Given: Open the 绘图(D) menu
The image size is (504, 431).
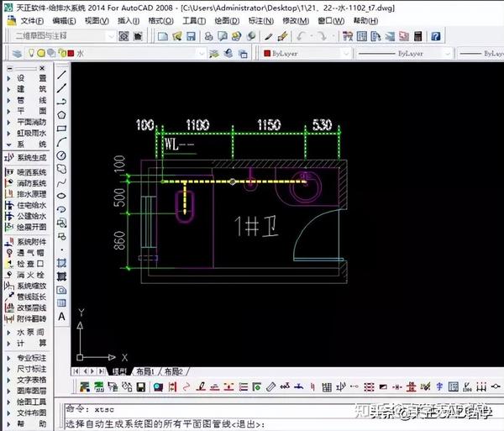Looking at the screenshot, I should 227,21.
